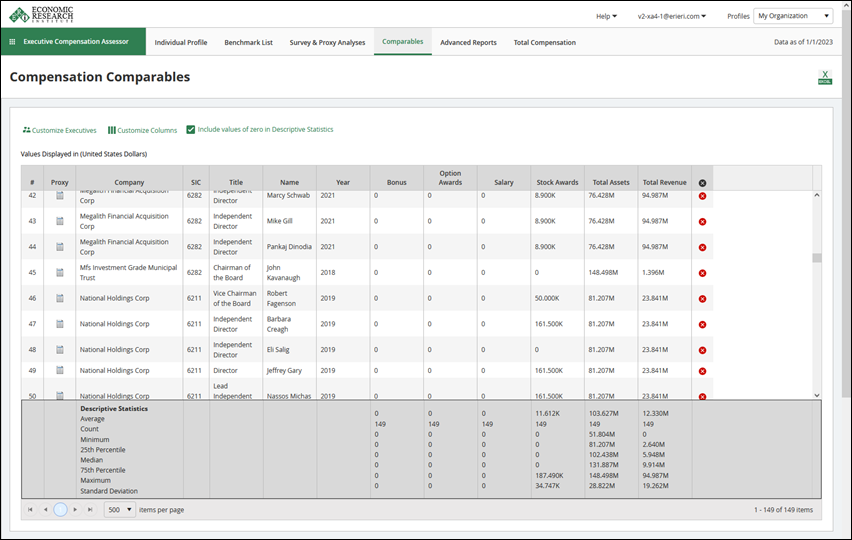Click the Jeffrey Gary name cell
852x540 pixels.
coord(290,371)
